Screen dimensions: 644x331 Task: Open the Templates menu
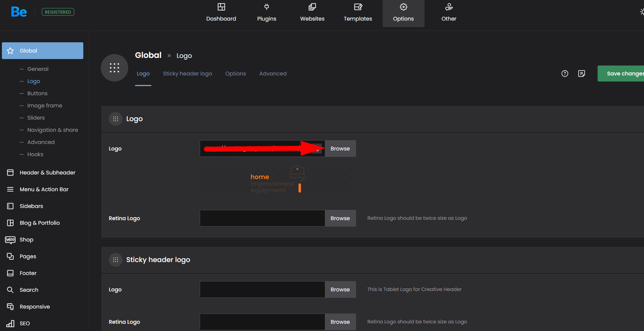tap(358, 13)
